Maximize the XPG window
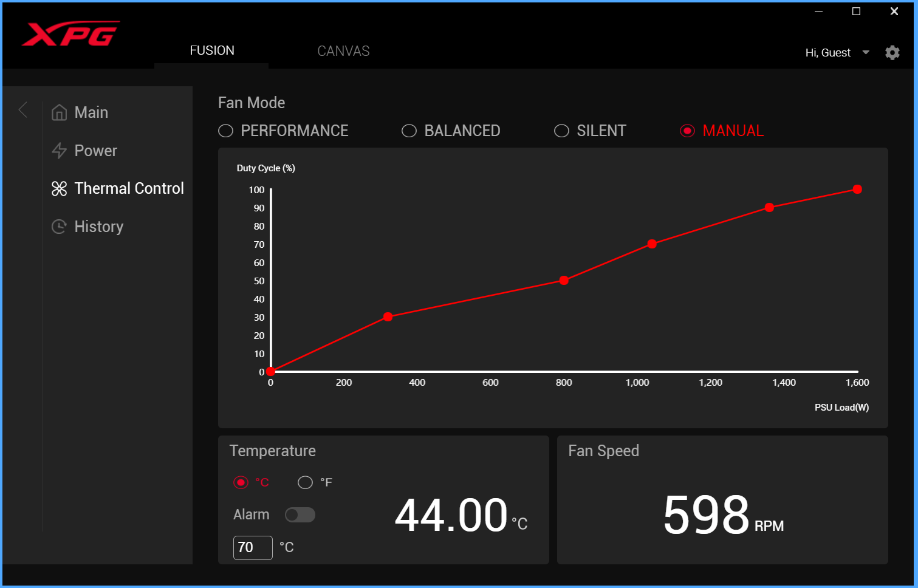 [856, 12]
